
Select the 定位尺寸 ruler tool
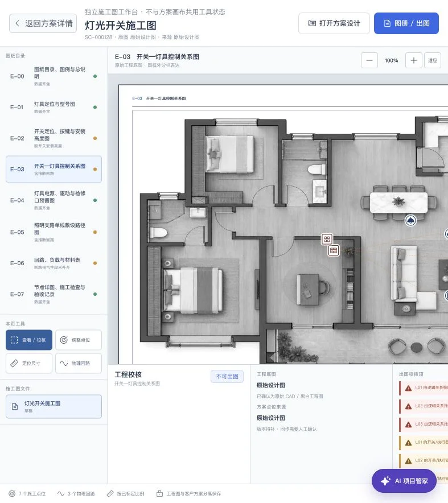pos(29,364)
